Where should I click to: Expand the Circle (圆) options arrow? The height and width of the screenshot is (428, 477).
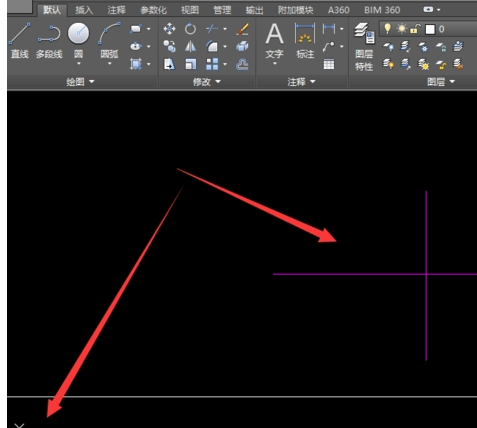[x=79, y=63]
